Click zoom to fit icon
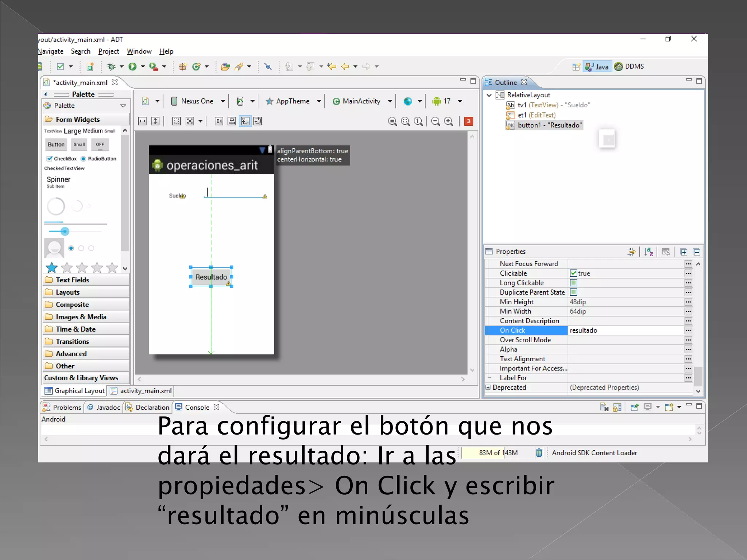The height and width of the screenshot is (560, 747). [405, 121]
